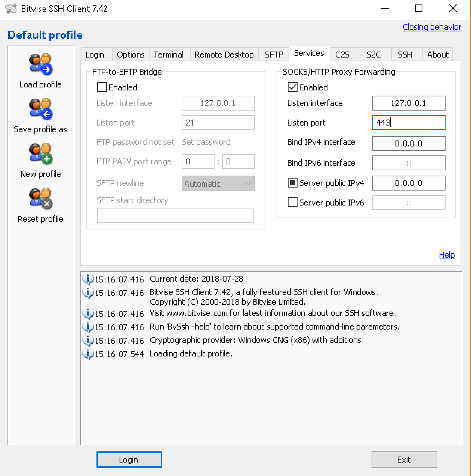471x476 pixels.
Task: Click the 'Copyright (C) 2000-2018 by Bitvise Limited' text
Action: pyautogui.click(x=228, y=302)
